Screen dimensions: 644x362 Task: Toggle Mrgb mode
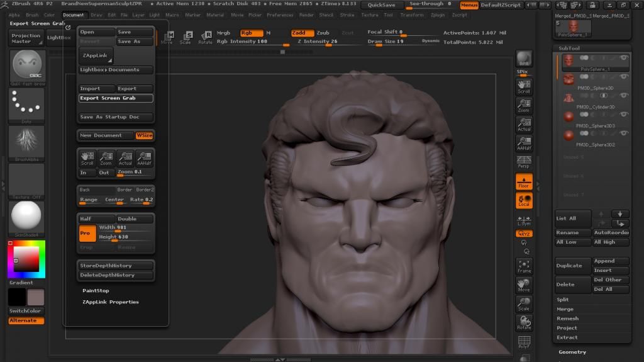(x=224, y=33)
